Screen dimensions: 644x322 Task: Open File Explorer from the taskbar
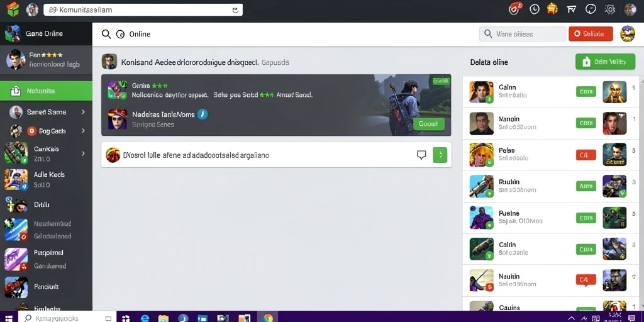tap(164, 318)
